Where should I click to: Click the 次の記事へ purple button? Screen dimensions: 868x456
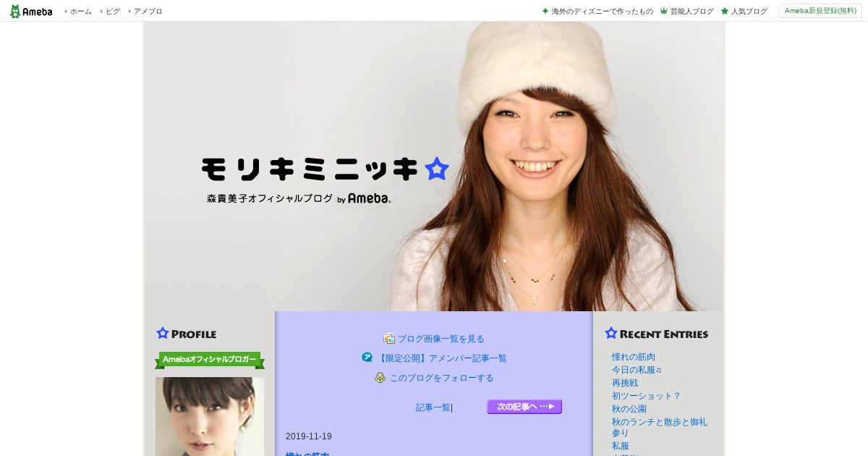524,407
